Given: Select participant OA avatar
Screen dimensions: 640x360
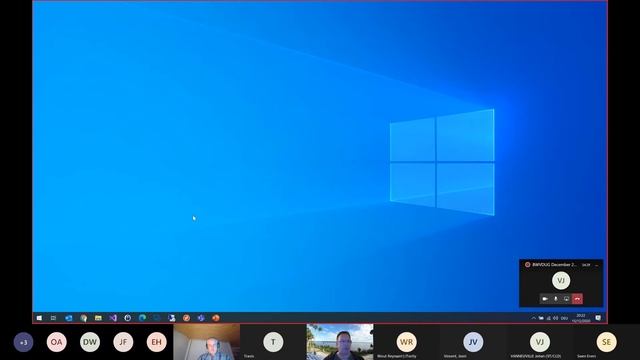Looking at the screenshot, I should pos(56,342).
